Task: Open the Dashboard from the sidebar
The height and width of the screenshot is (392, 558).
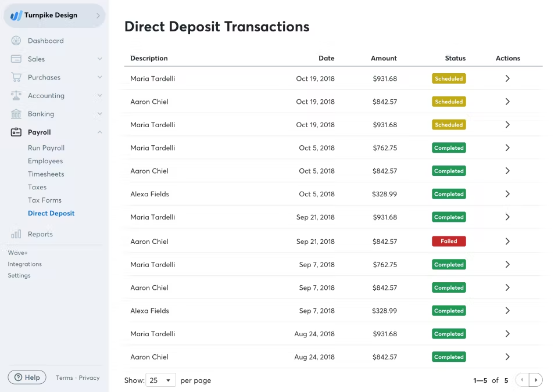Action: point(17,41)
